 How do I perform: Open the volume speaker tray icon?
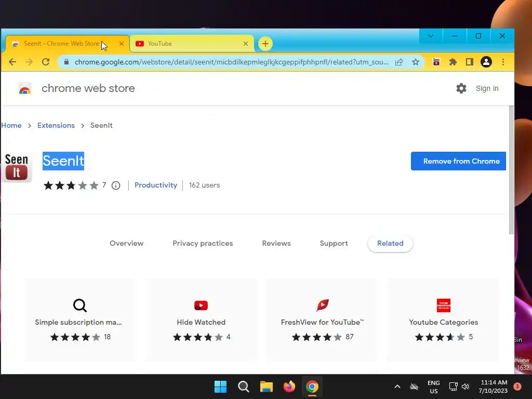point(465,387)
